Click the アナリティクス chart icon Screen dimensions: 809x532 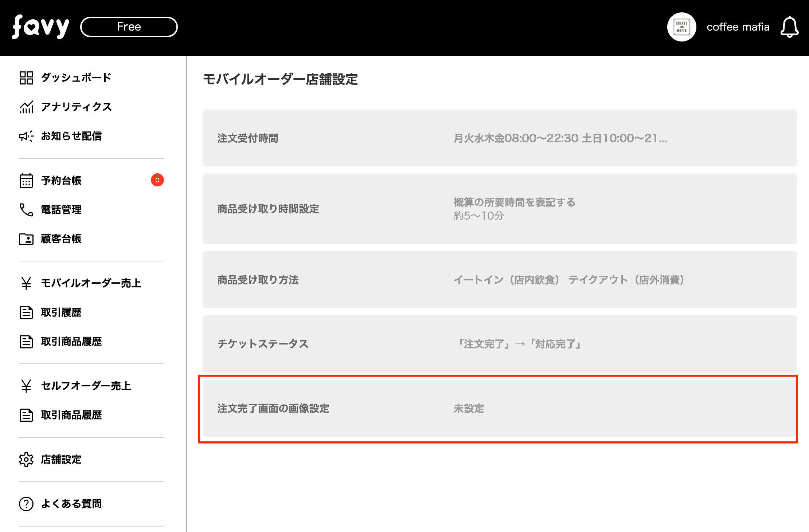(x=26, y=107)
